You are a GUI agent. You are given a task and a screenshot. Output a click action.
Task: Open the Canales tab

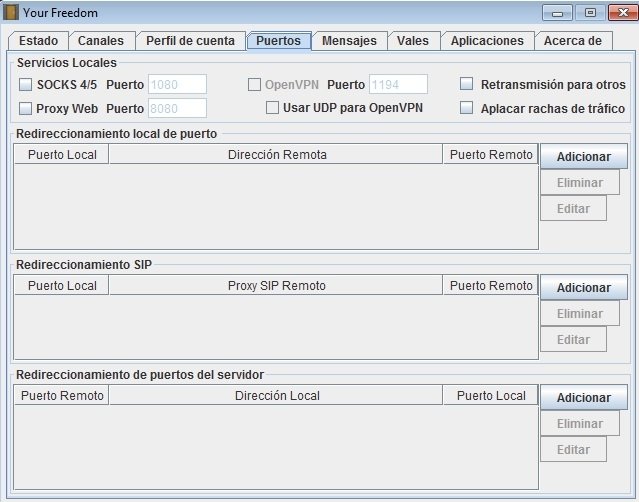tap(101, 41)
